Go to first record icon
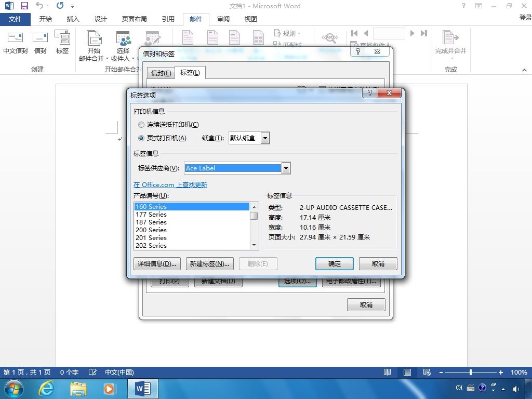This screenshot has height=399, width=532. point(354,33)
